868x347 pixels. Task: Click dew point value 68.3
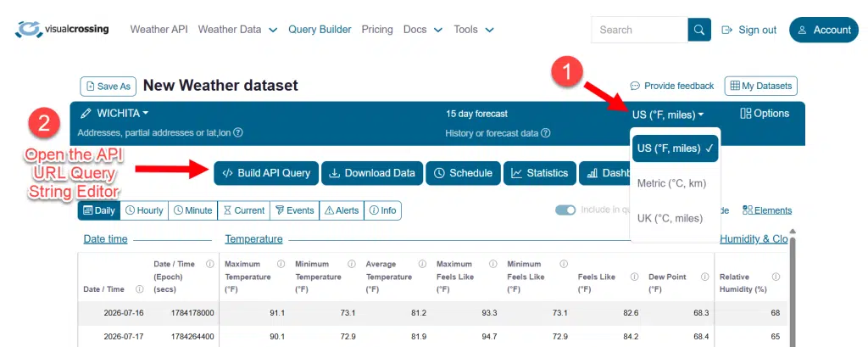click(x=701, y=313)
